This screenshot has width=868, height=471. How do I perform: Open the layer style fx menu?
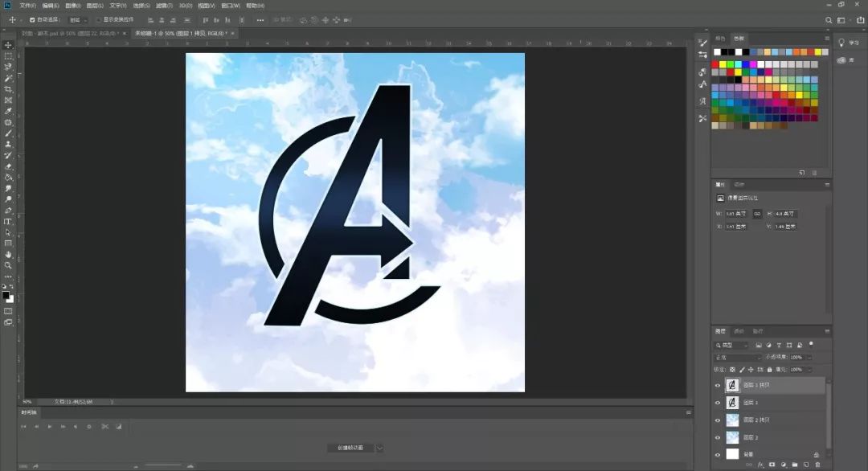point(760,465)
